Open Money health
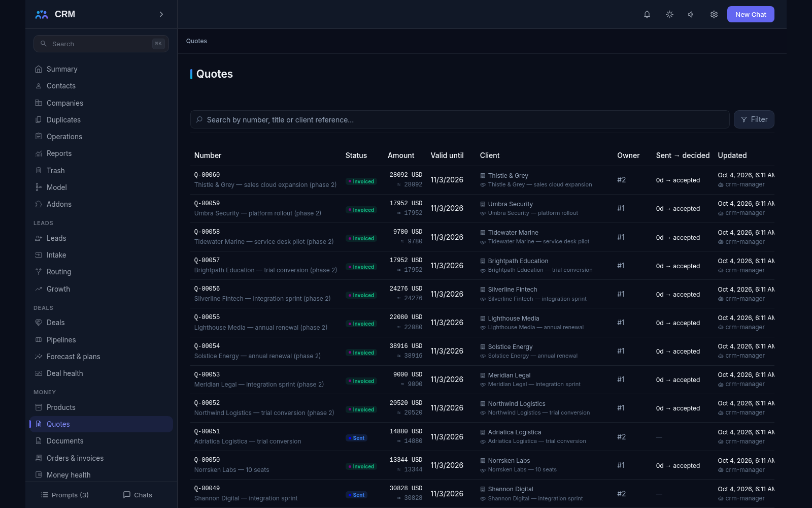 (101, 475)
